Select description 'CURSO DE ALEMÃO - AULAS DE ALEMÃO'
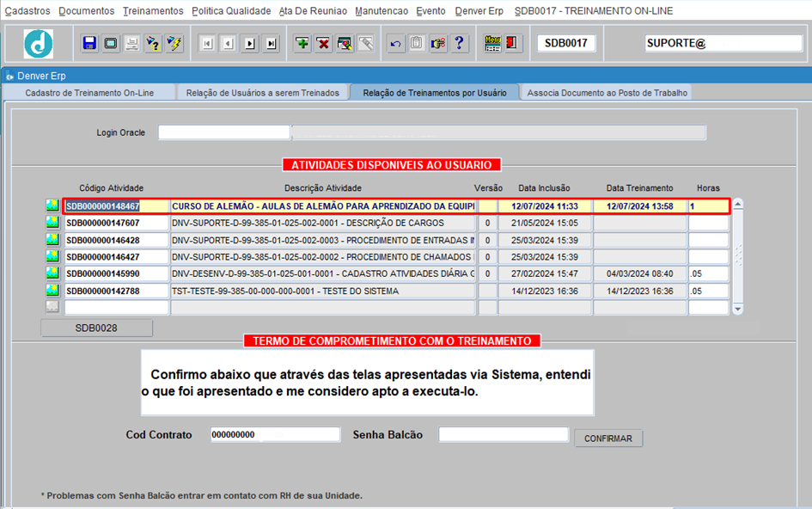This screenshot has width=812, height=509. 323,205
